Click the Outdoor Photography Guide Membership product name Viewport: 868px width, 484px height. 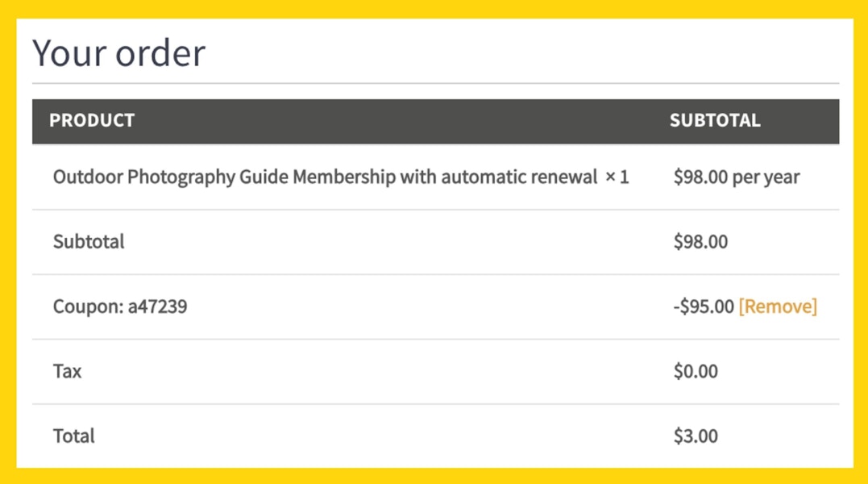pos(325,177)
